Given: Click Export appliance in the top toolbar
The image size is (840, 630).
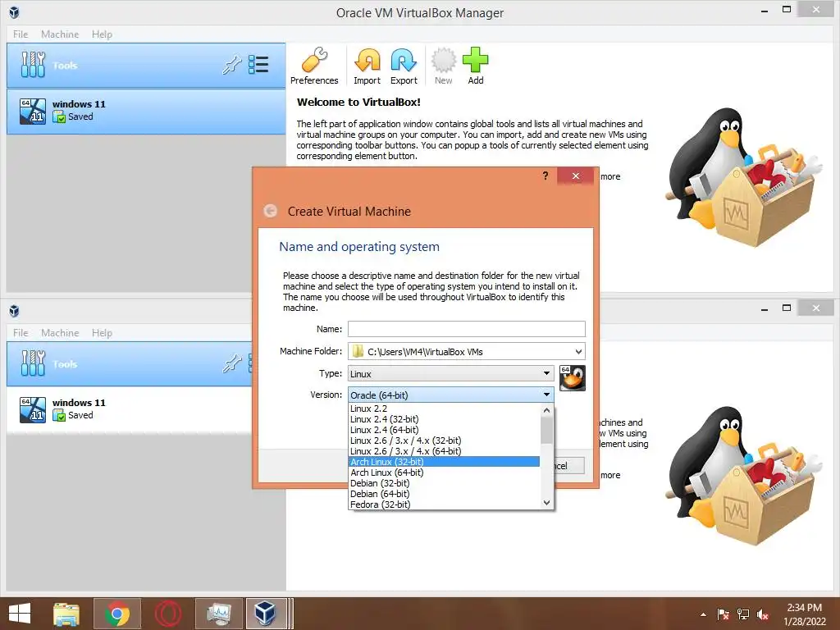Looking at the screenshot, I should tap(404, 66).
